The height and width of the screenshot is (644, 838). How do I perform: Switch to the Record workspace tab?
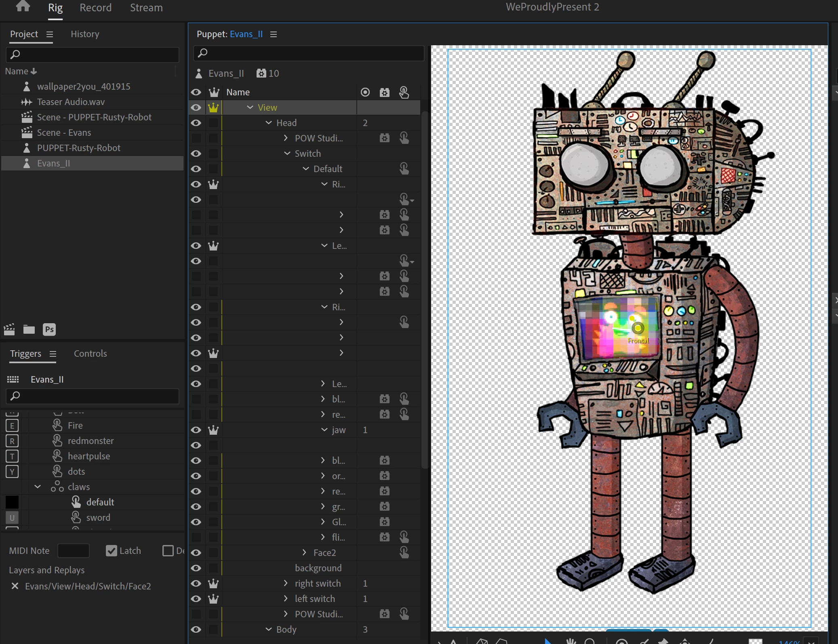(95, 8)
